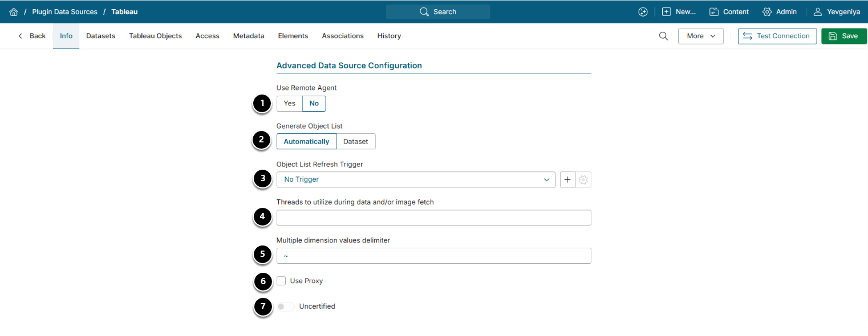Open the Content folder menu

[729, 12]
